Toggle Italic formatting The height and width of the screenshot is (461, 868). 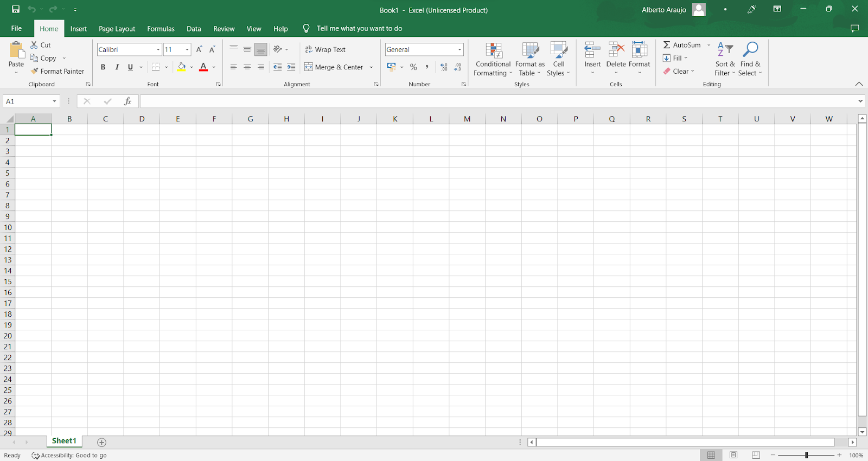pos(117,67)
